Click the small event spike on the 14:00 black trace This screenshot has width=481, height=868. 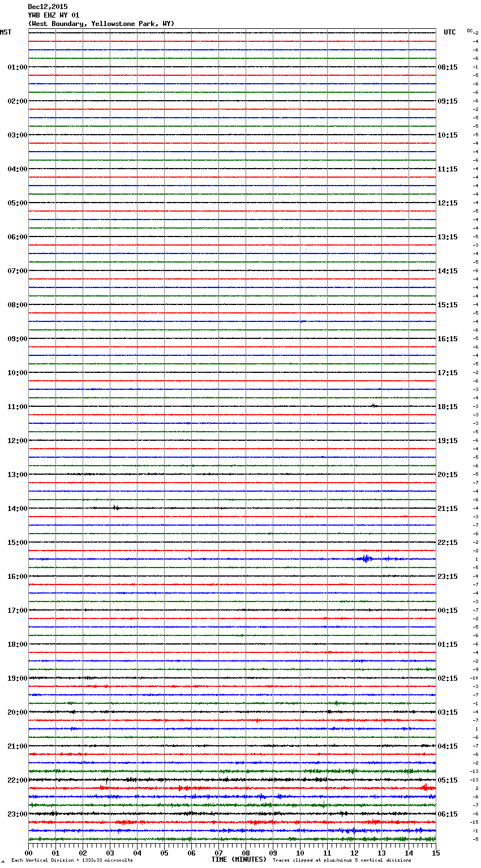pos(115,508)
